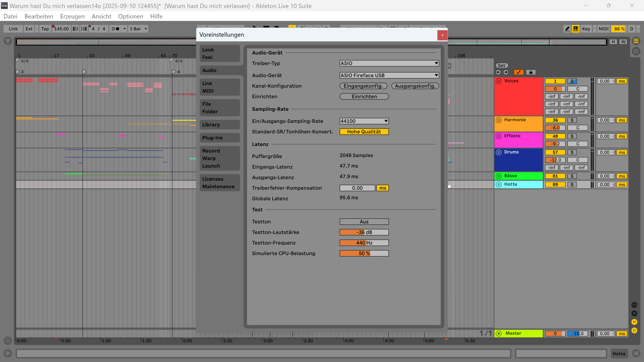Adjust Simulierte CPU-Belastung 50 % slider
Viewport: 644px width, 362px height.
[x=364, y=253]
